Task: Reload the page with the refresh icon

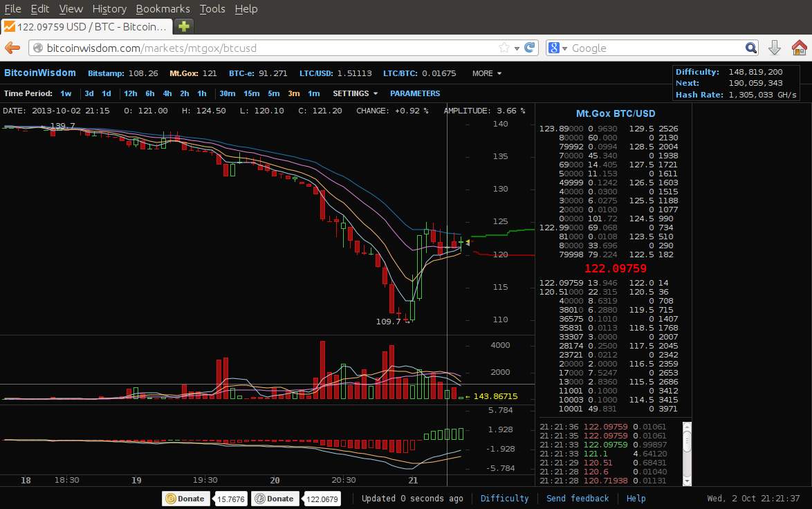Action: coord(529,48)
